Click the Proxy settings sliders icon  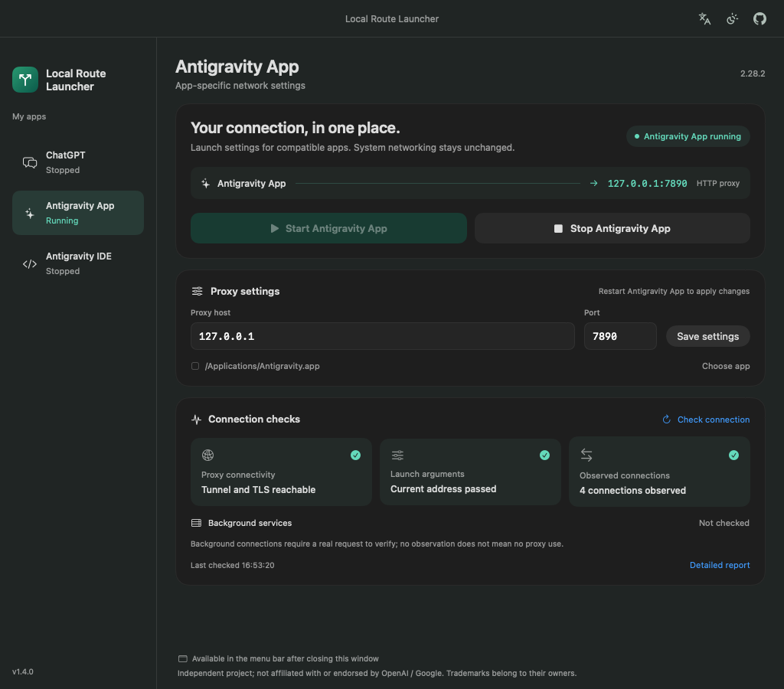pyautogui.click(x=197, y=291)
